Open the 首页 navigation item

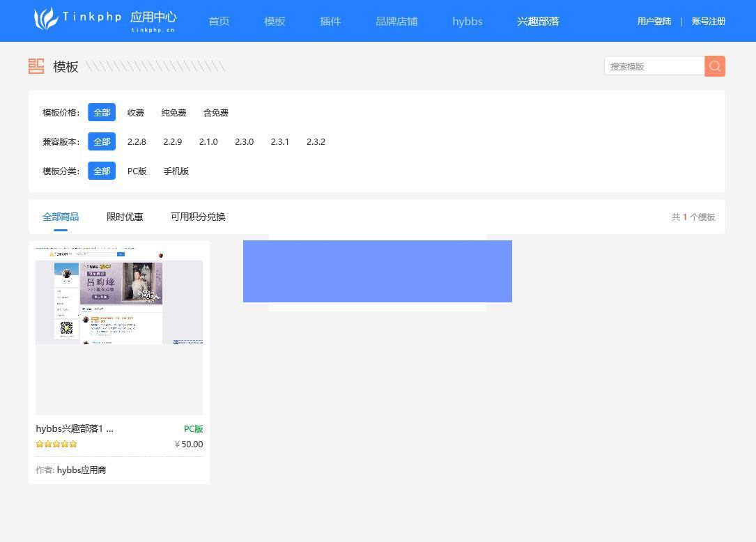pos(219,21)
